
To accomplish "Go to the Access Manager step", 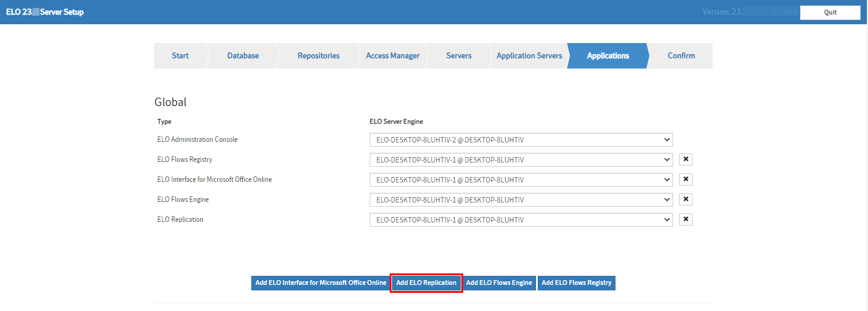I will pyautogui.click(x=392, y=56).
